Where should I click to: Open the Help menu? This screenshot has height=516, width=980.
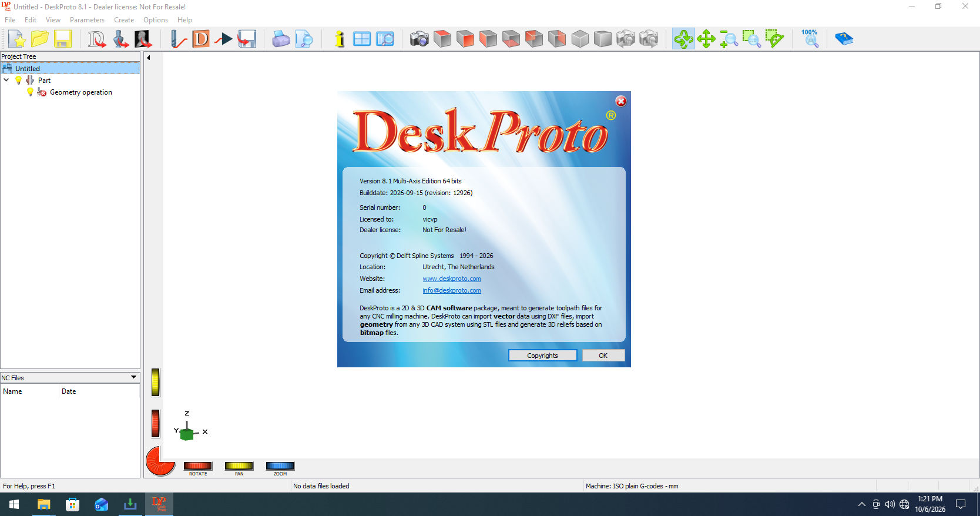click(x=184, y=20)
